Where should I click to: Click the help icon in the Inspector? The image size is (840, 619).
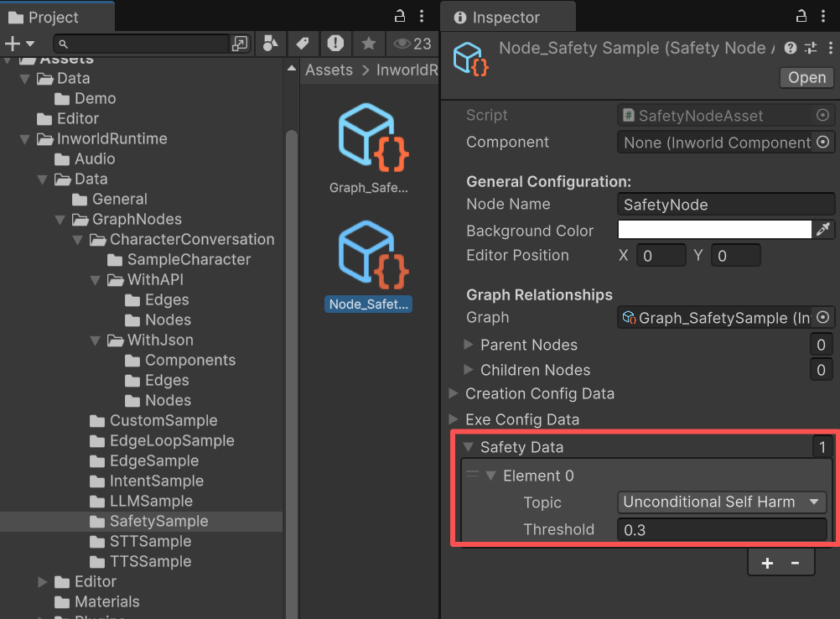[789, 48]
